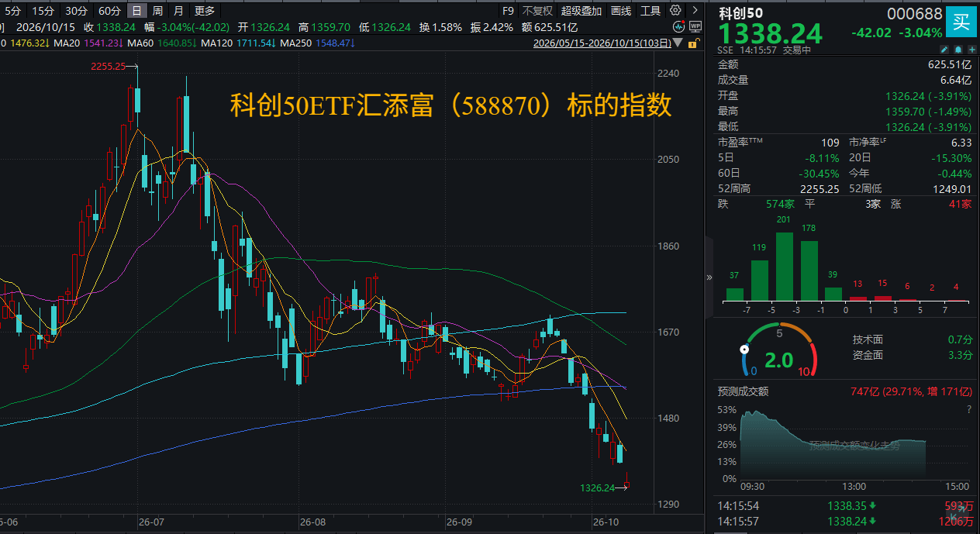Click the 买 buy button
Viewport: 980px width, 534px height.
(961, 22)
